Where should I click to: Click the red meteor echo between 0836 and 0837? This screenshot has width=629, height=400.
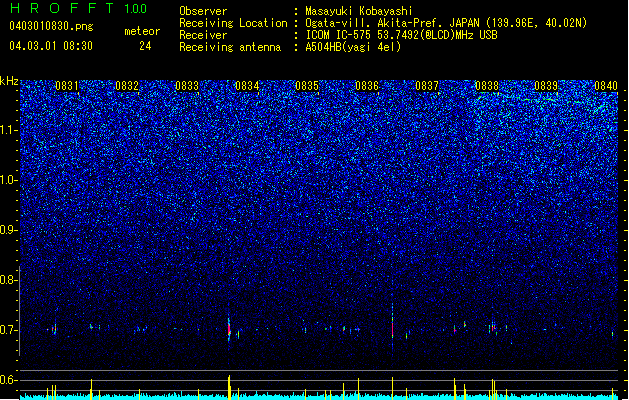392,329
